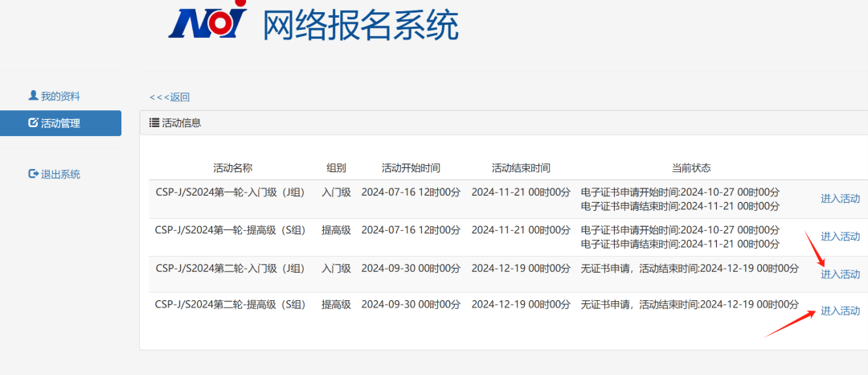
Task: Click the person icon beside 我的资料
Action: tap(33, 96)
